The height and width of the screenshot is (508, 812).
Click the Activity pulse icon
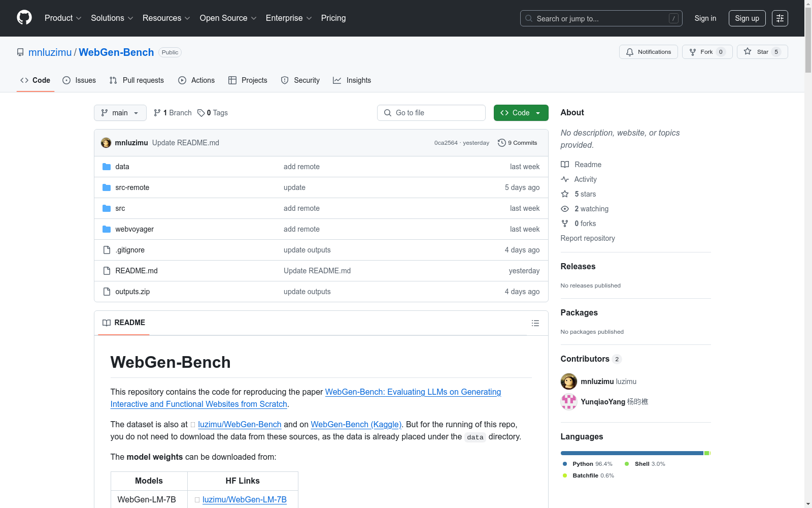pyautogui.click(x=565, y=179)
